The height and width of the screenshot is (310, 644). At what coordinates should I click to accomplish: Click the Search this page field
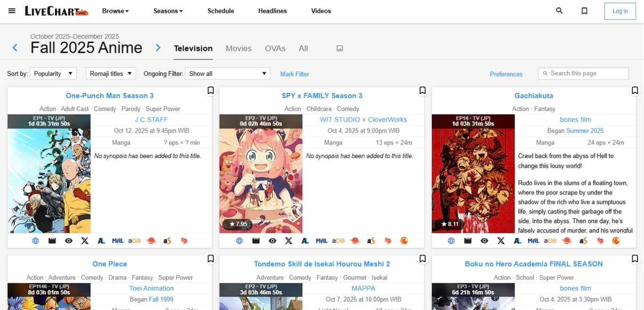pos(583,73)
